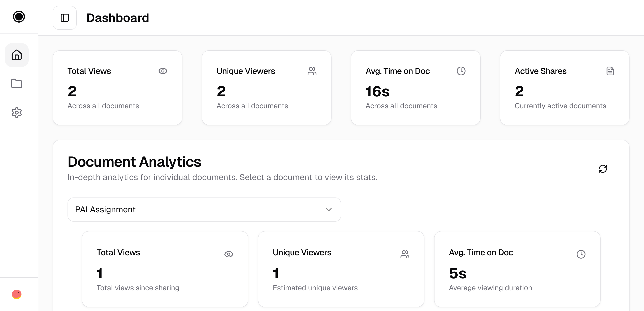Click Avg. Time on Doc title above 16s

(x=398, y=71)
